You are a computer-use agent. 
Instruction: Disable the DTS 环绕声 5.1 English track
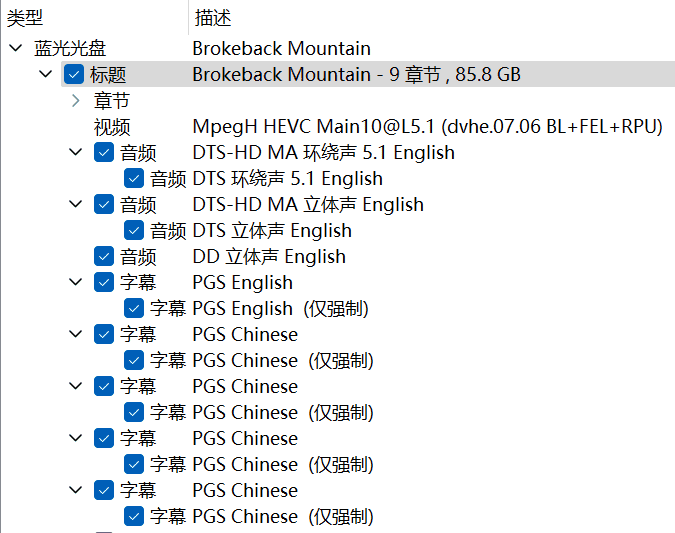tap(134, 179)
